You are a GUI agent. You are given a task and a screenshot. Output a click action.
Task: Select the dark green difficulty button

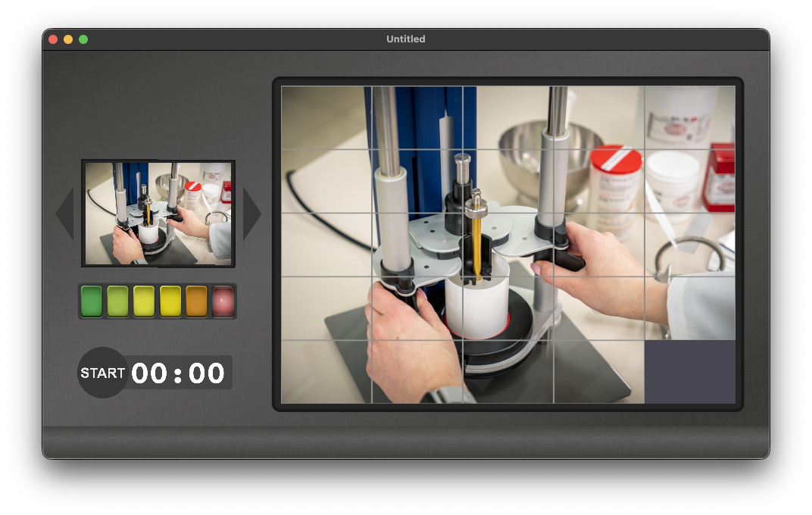click(92, 301)
